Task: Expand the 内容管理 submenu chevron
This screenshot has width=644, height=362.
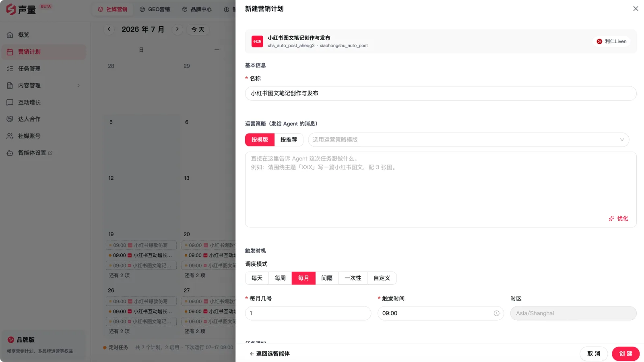Action: [x=78, y=86]
